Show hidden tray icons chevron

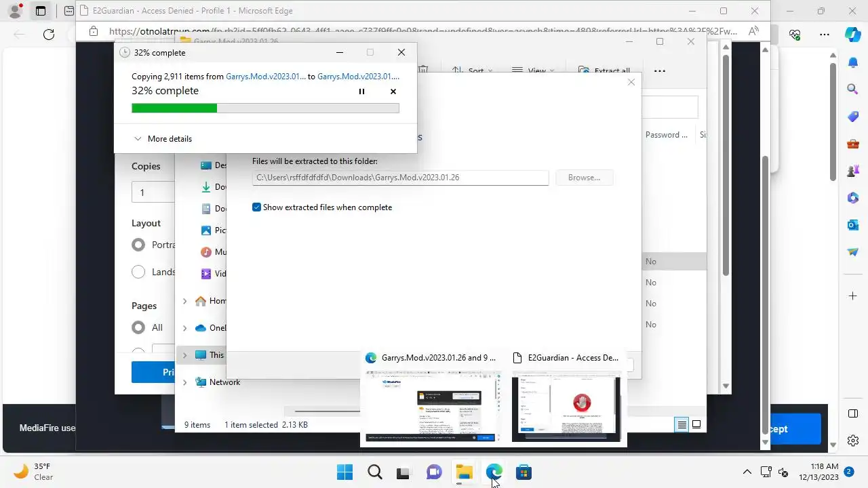(747, 472)
